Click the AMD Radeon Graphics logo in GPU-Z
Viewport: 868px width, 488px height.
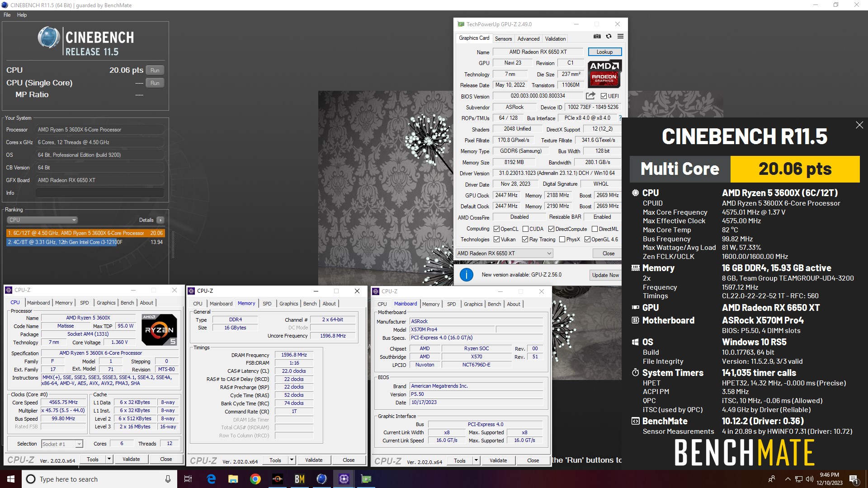click(604, 74)
